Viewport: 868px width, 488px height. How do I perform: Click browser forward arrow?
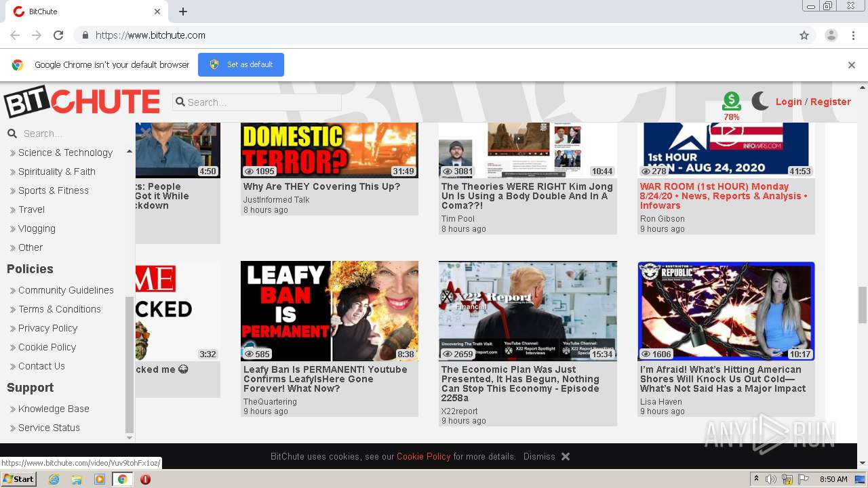point(37,35)
